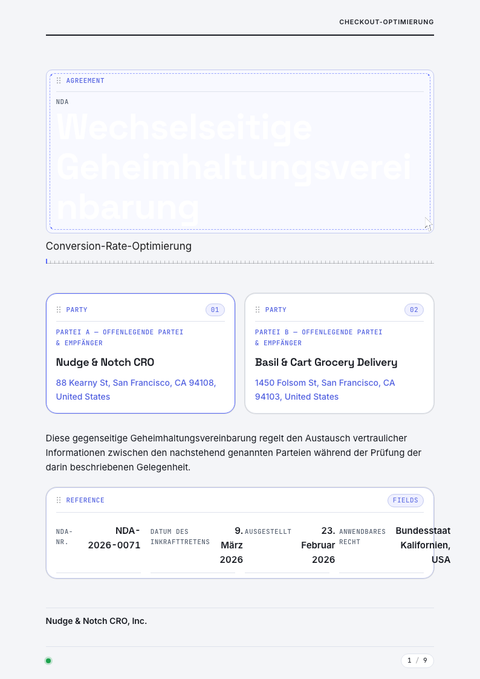
Task: Click the Reference block drag handle
Action: [58, 500]
